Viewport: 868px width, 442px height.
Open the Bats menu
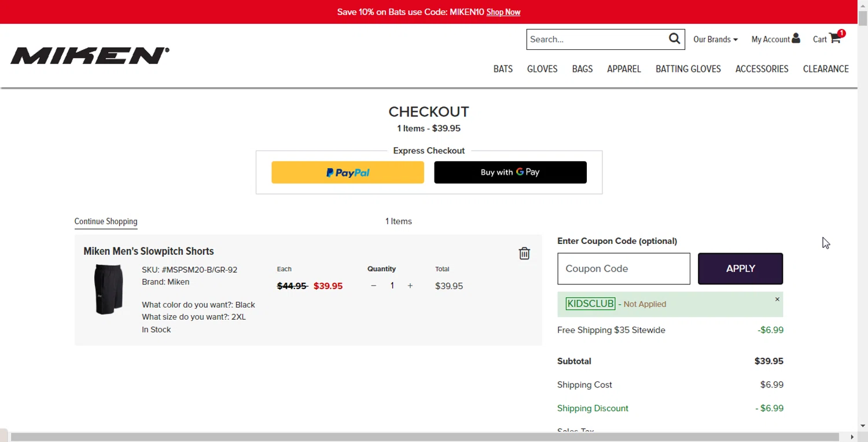(x=503, y=69)
